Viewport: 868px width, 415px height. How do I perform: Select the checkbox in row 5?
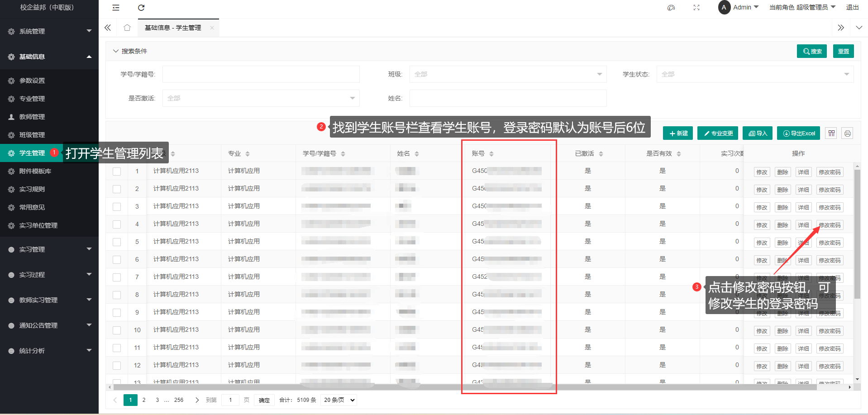tap(117, 242)
